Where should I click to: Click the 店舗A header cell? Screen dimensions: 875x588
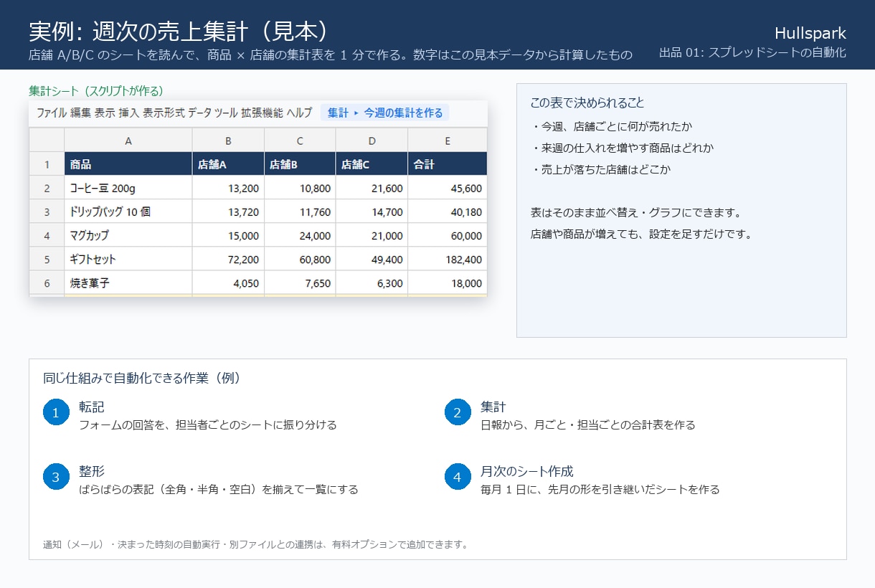point(228,164)
